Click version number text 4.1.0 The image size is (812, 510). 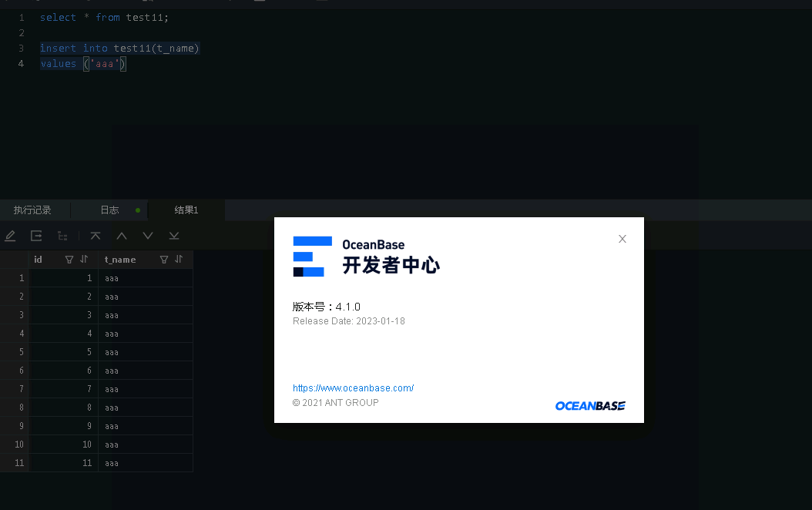tap(348, 307)
